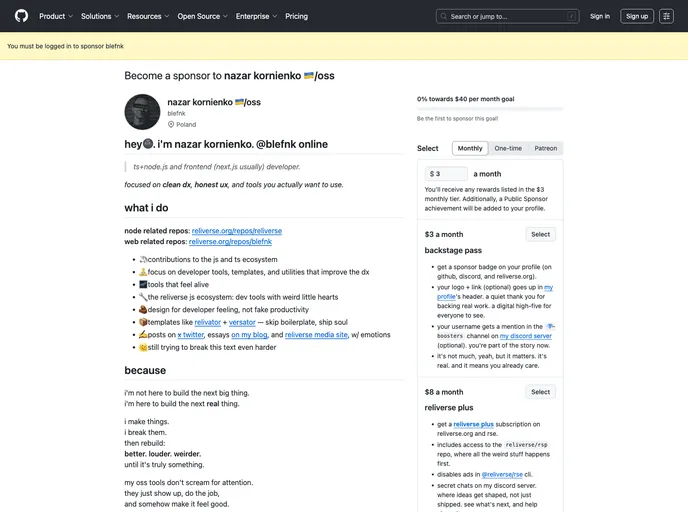Select the $3 a month tier

(540, 234)
